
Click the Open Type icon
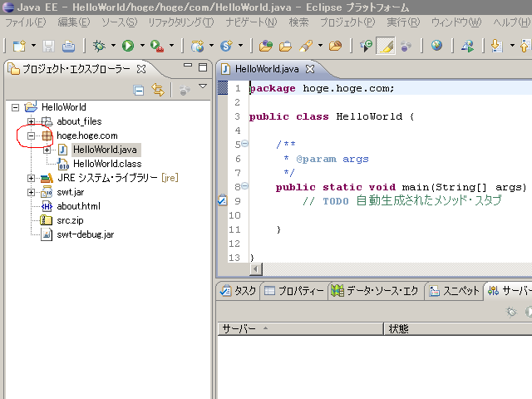pyautogui.click(x=266, y=46)
